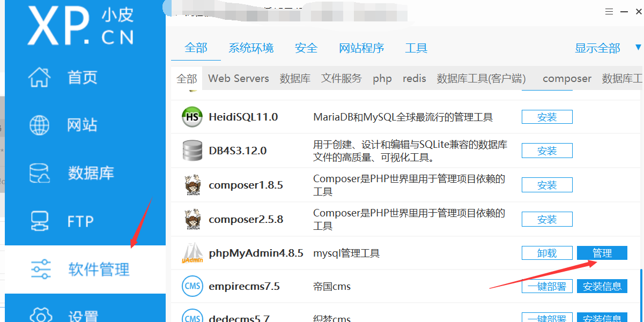The height and width of the screenshot is (322, 644).
Task: Install DB4S3.12.0 with 安装 button
Action: pos(547,151)
